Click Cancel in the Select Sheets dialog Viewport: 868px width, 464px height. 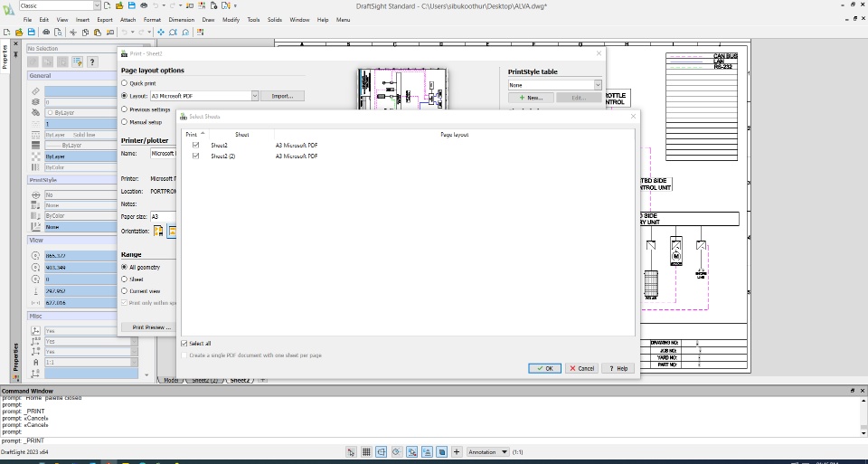click(581, 368)
